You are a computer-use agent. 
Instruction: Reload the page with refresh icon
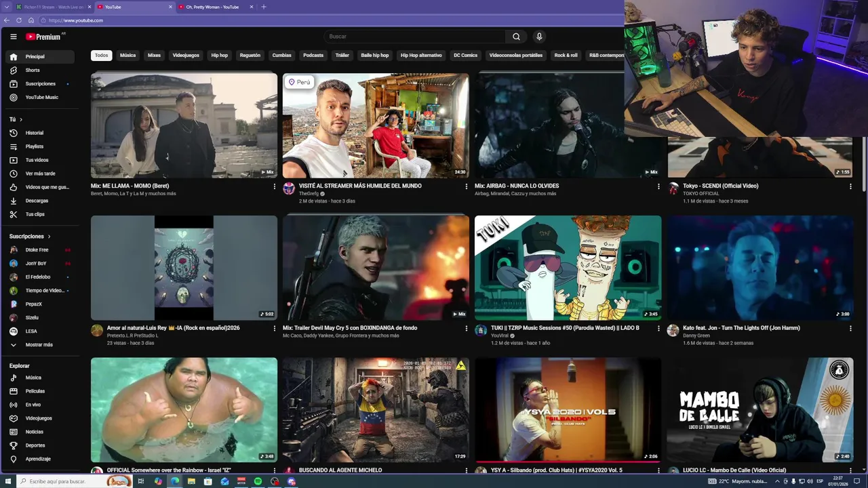click(19, 20)
